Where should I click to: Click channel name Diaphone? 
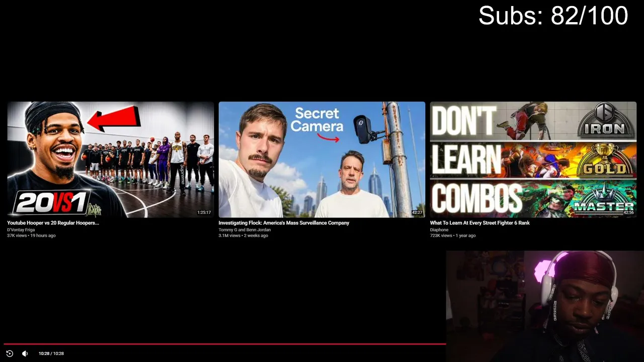[439, 230]
